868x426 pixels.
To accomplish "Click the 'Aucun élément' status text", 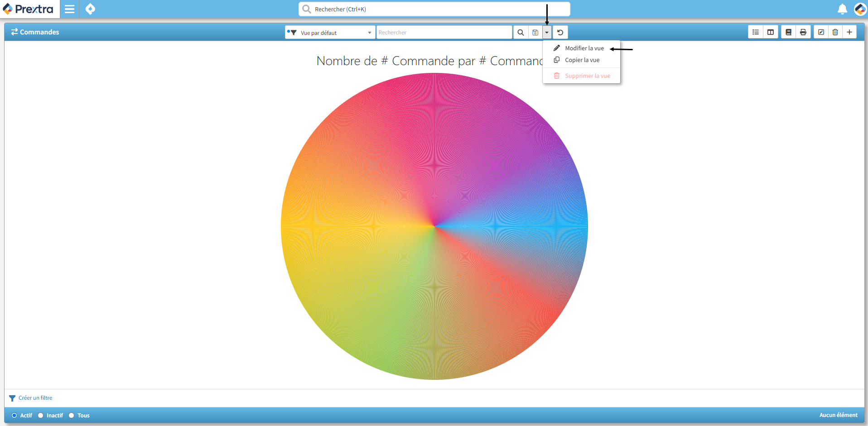I will pos(838,415).
